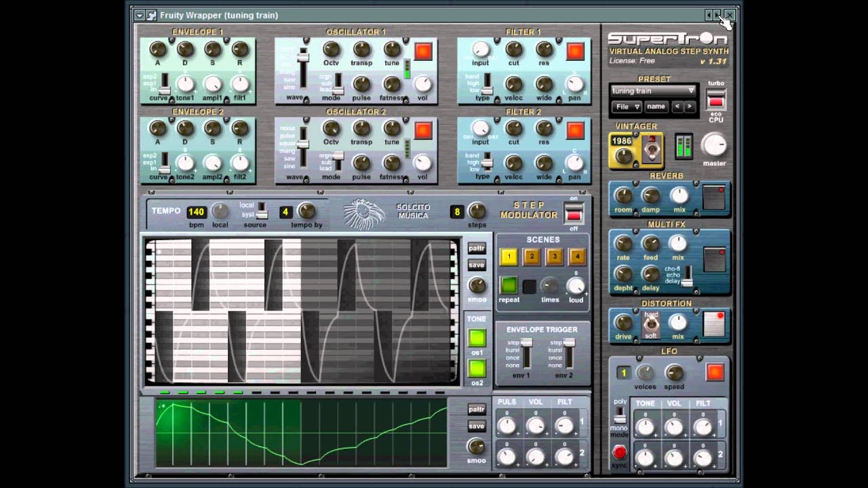
Task: Click the Oscillator 1 transp knob
Action: (361, 49)
